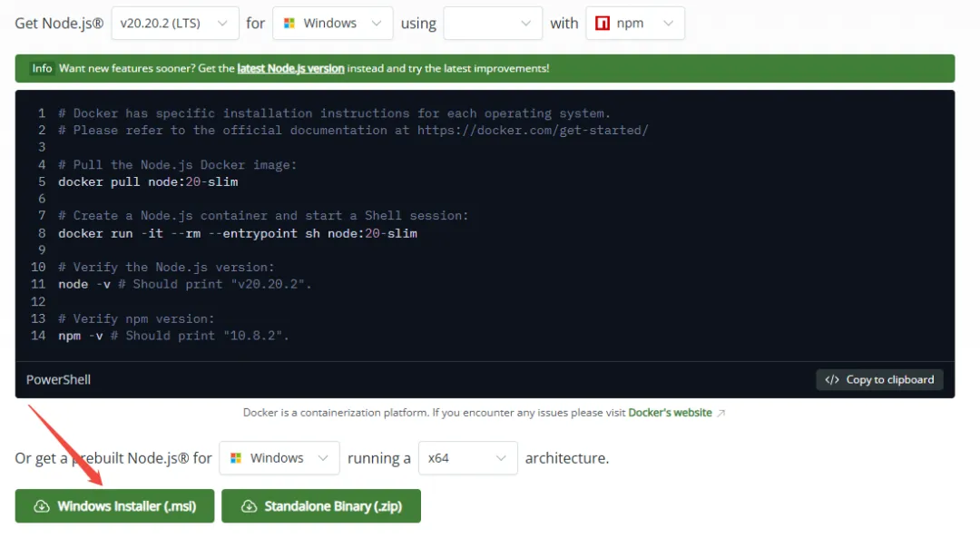Visit the Docker's website link
980x538 pixels.
[670, 413]
